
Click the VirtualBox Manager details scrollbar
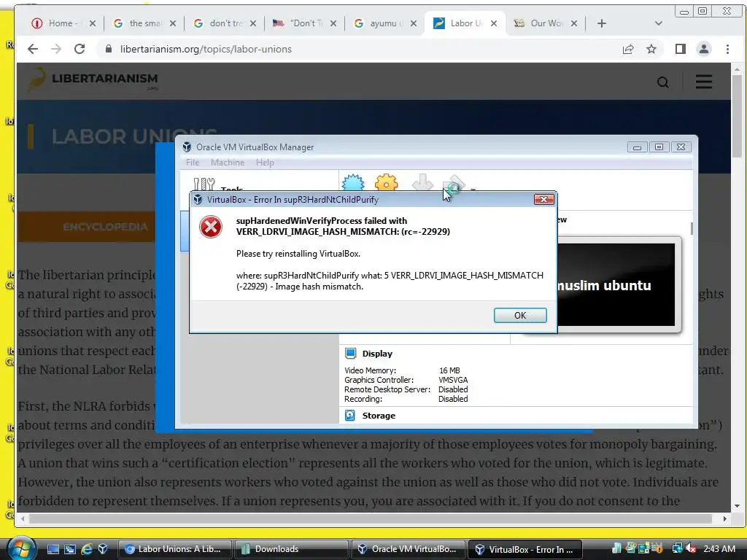pos(692,228)
